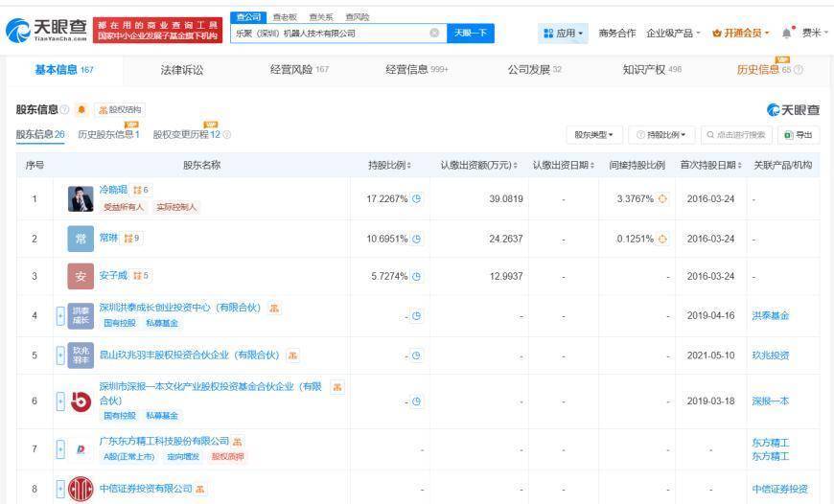This screenshot has width=834, height=504.
Task: Sort by 认缴出资额(万元) column header
Action: coord(478,166)
